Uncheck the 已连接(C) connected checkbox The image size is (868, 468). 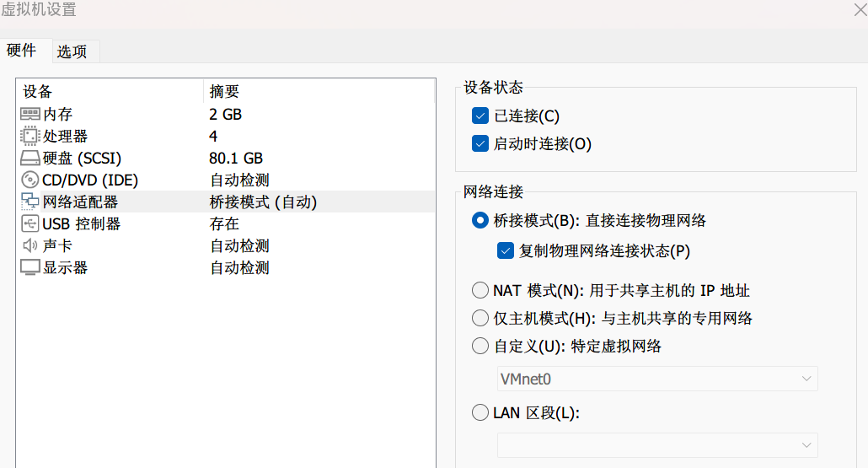click(x=480, y=116)
